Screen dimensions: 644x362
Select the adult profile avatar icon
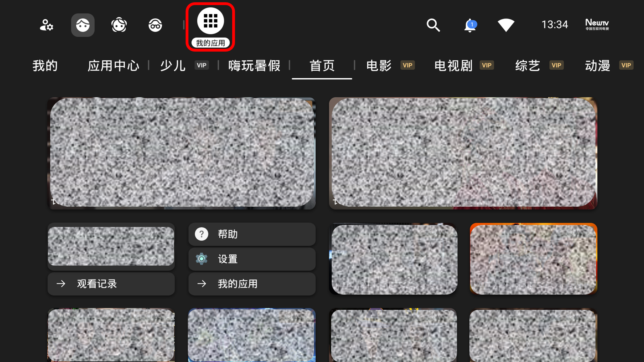click(x=83, y=25)
